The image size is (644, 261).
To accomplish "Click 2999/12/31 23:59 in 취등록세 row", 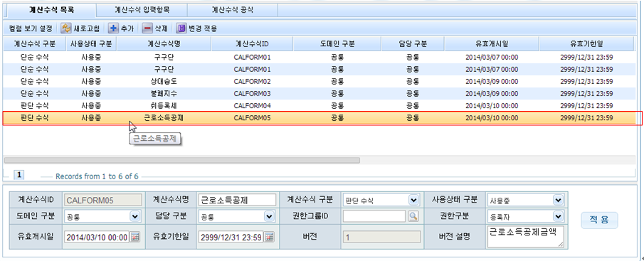I will [x=586, y=106].
